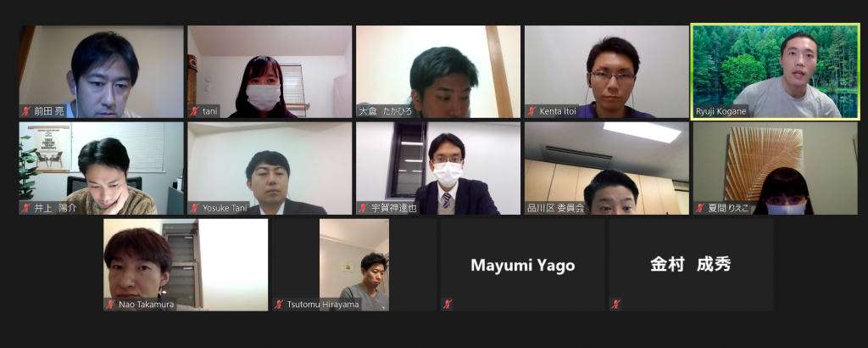The image size is (868, 348).
Task: Click the 金村 成秀 name placeholder tile
Action: point(691,265)
